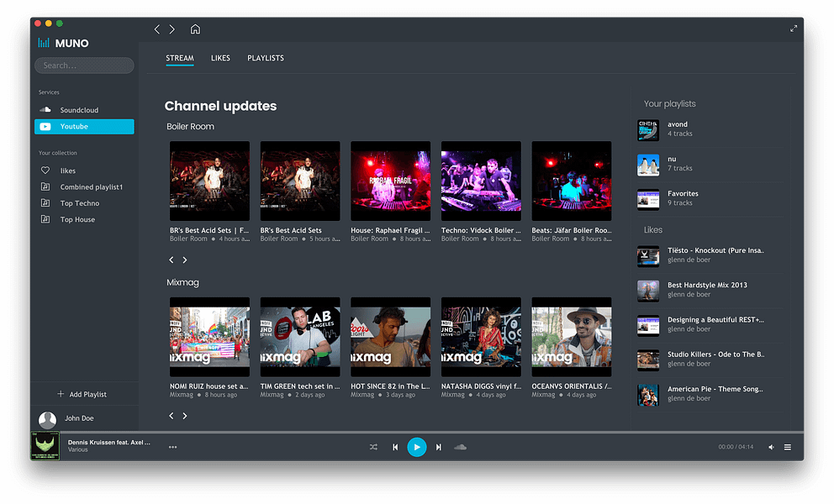This screenshot has height=504, width=834.
Task: Open HOT SINCE 82 video thumbnail
Action: pyautogui.click(x=390, y=337)
